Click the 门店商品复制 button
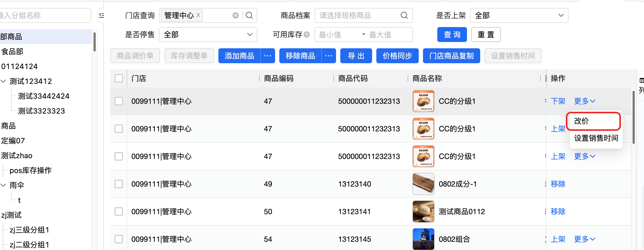The width and height of the screenshot is (644, 250). (x=452, y=56)
